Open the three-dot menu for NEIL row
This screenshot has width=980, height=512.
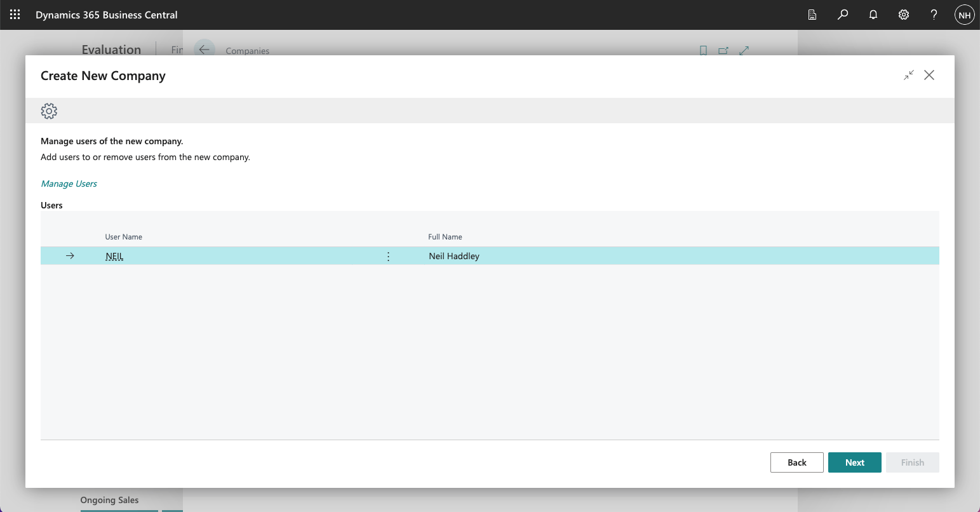tap(388, 256)
